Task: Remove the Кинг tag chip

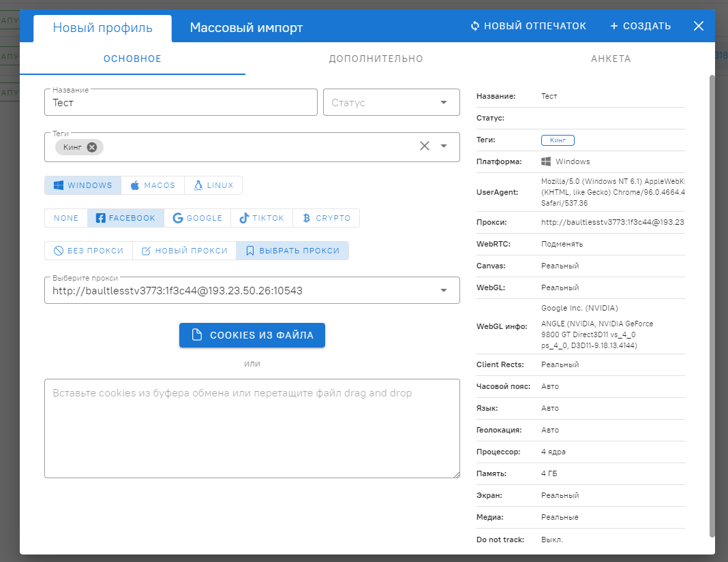Action: point(92,147)
